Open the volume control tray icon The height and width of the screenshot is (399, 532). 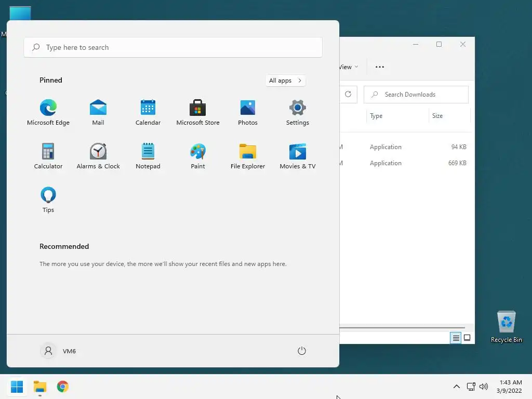[484, 387]
